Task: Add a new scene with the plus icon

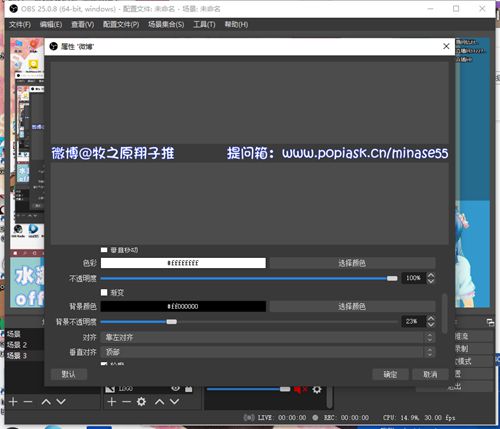Action: click(x=13, y=402)
